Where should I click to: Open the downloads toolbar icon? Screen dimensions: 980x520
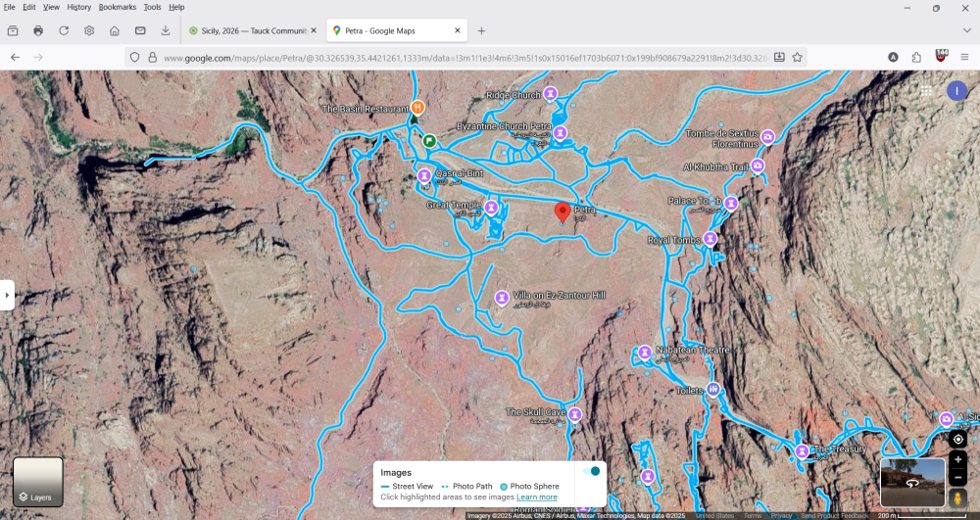click(x=166, y=30)
